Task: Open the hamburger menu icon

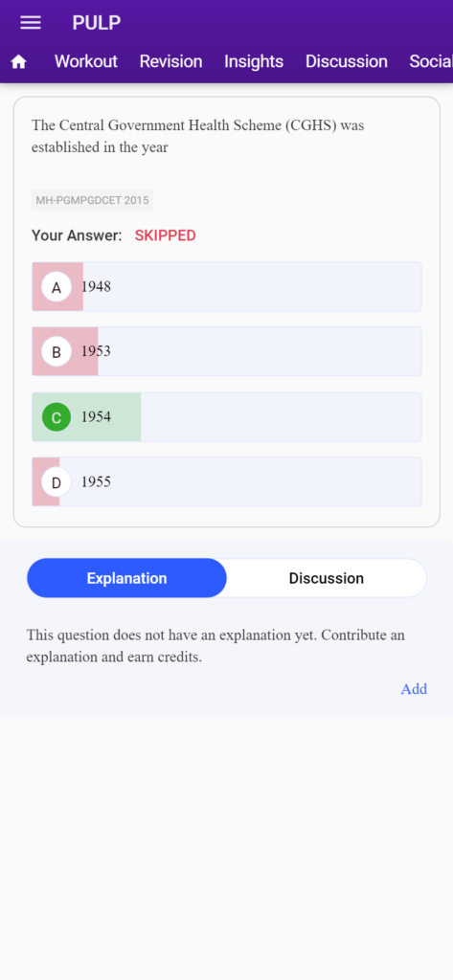Action: (31, 23)
